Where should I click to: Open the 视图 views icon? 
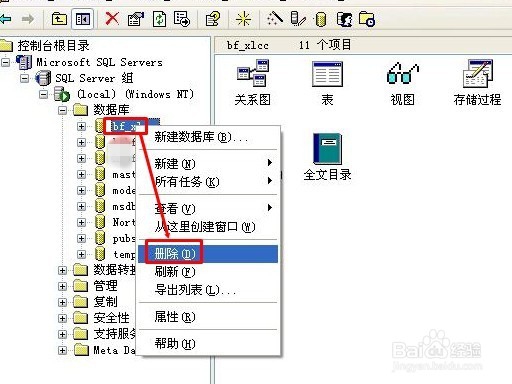(402, 83)
